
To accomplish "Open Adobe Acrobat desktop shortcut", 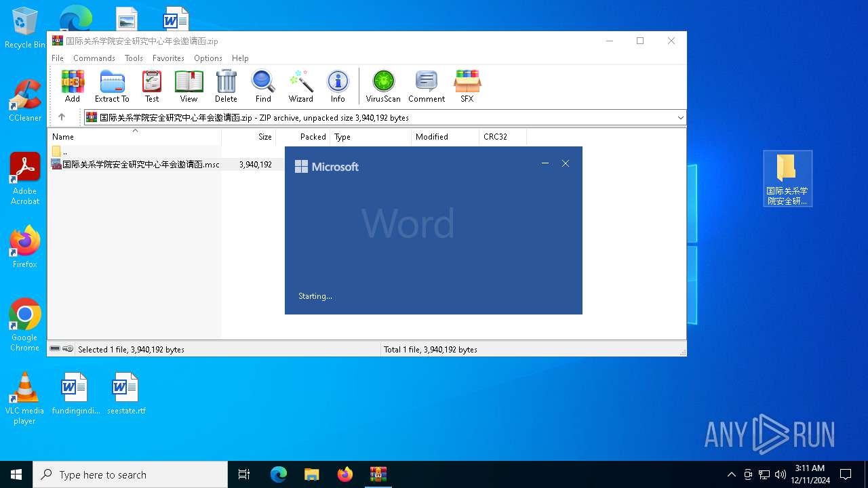I will [24, 180].
